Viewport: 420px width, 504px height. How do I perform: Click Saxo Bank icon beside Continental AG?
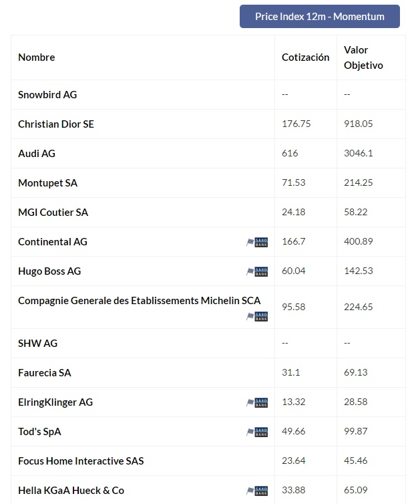pos(257,242)
